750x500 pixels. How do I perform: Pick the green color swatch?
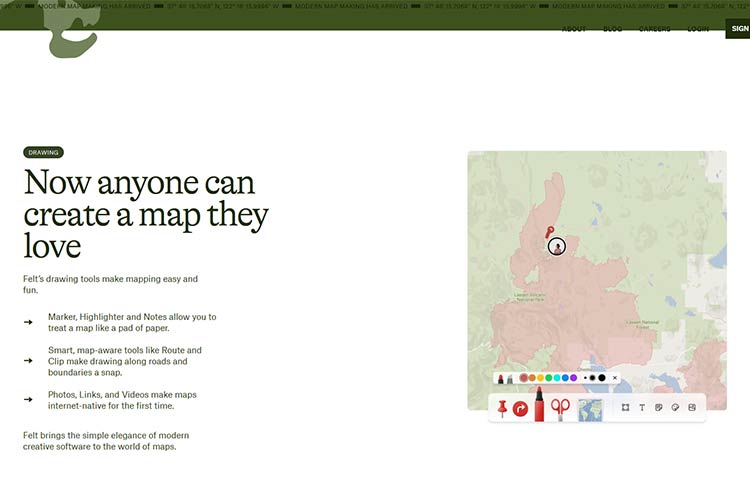tap(549, 378)
